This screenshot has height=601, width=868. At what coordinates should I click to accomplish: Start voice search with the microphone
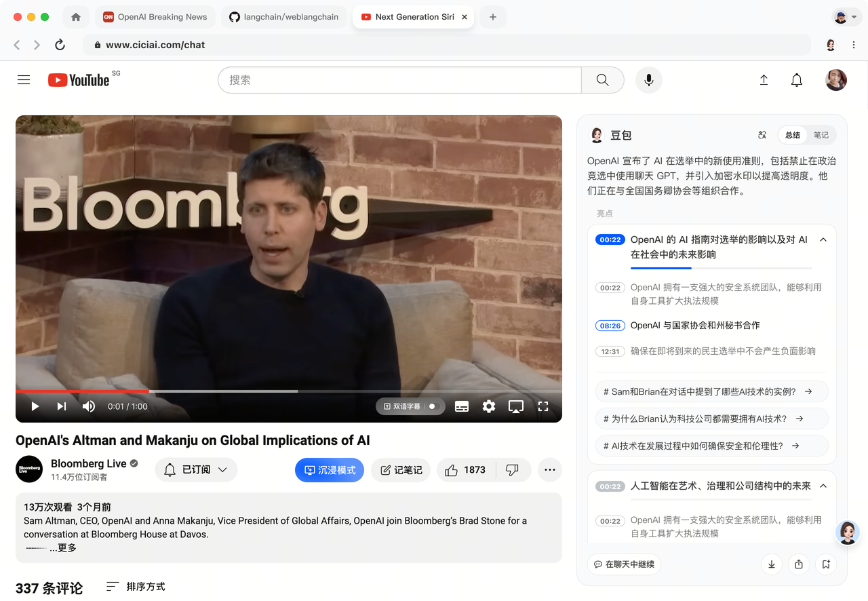[649, 80]
